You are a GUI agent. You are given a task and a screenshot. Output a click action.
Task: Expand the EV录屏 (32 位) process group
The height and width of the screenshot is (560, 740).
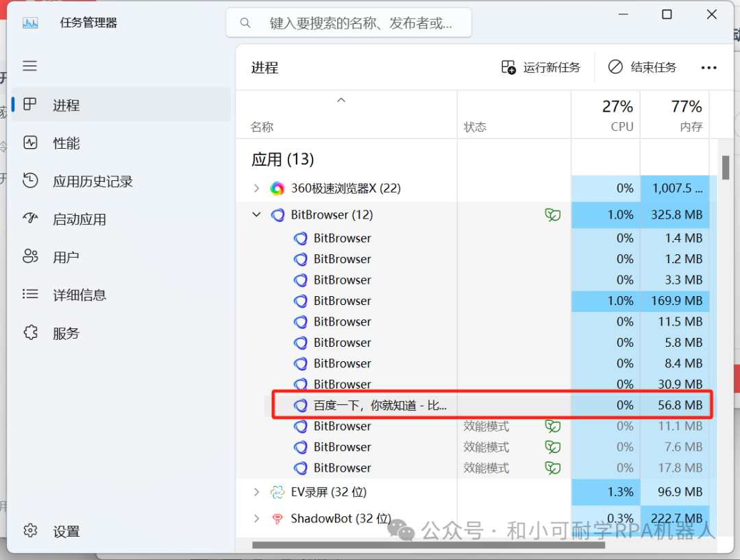coord(256,492)
